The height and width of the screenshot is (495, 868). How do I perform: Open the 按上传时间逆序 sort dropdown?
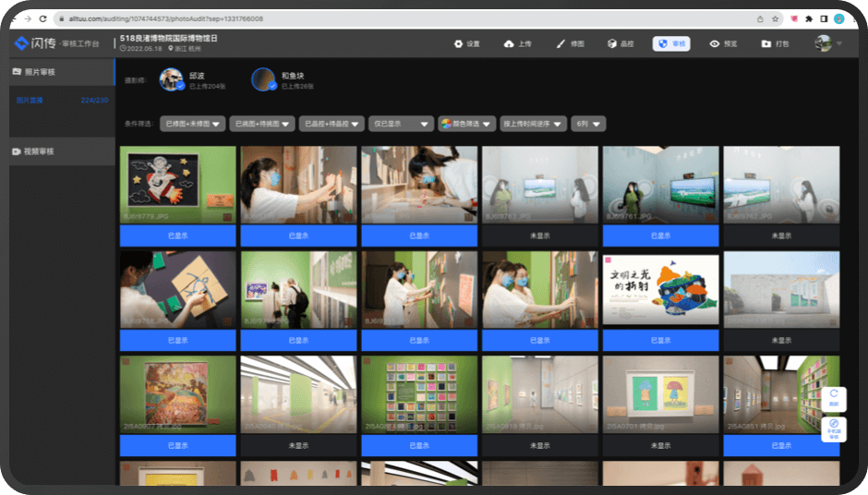(x=533, y=124)
